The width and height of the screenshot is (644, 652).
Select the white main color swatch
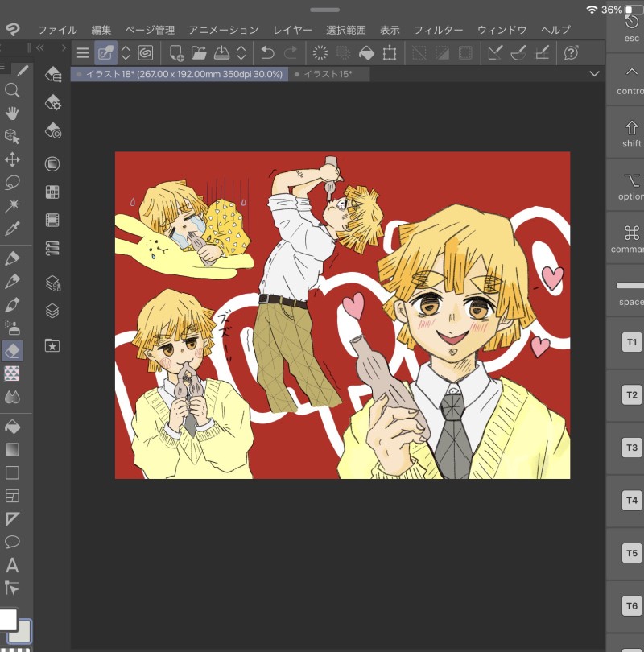coord(8,620)
